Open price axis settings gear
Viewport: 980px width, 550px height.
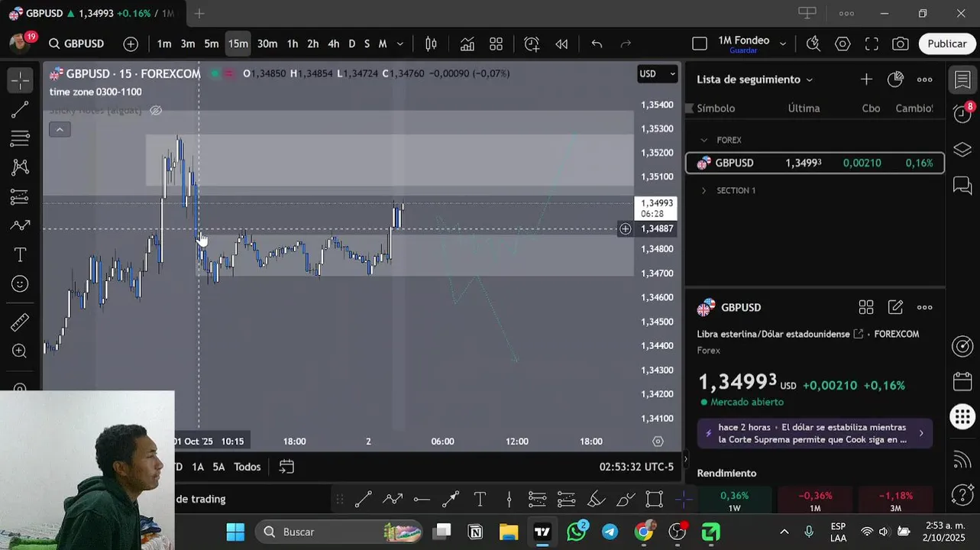coord(658,442)
